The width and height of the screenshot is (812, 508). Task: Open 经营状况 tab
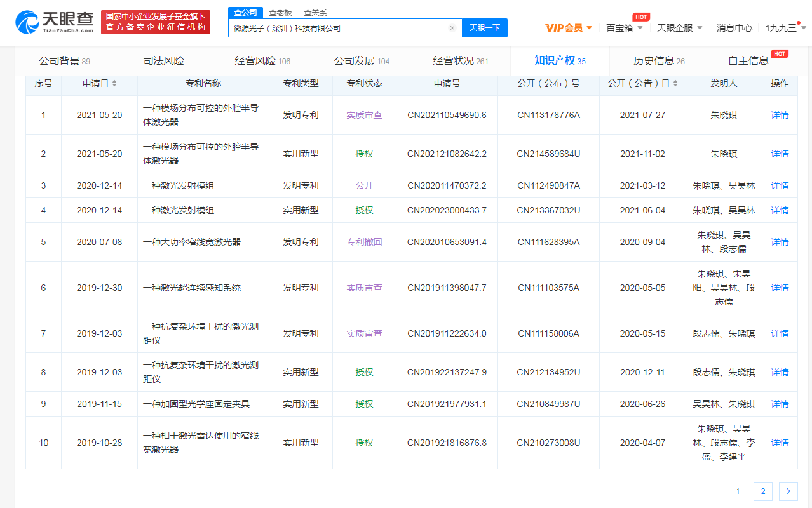(461, 61)
